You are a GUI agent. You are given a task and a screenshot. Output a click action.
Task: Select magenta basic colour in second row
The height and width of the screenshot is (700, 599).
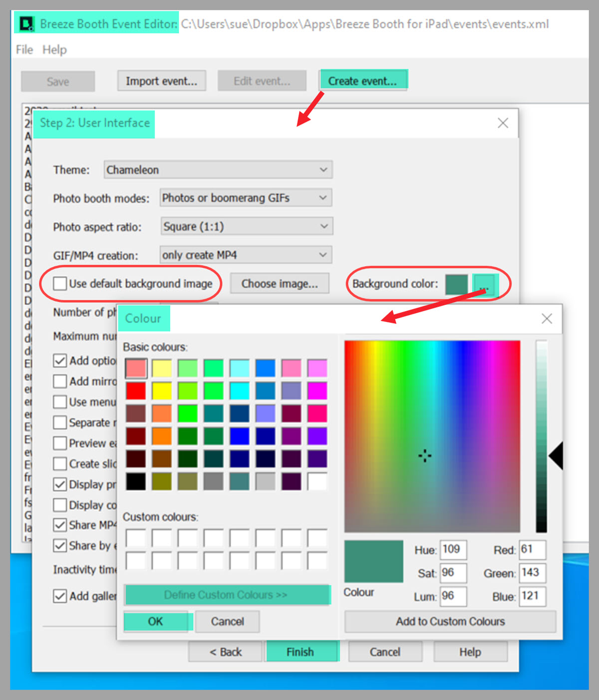pyautogui.click(x=317, y=391)
